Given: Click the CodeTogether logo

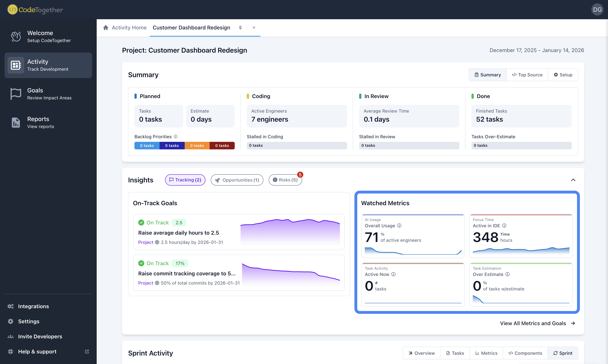Looking at the screenshot, I should 35,10.
